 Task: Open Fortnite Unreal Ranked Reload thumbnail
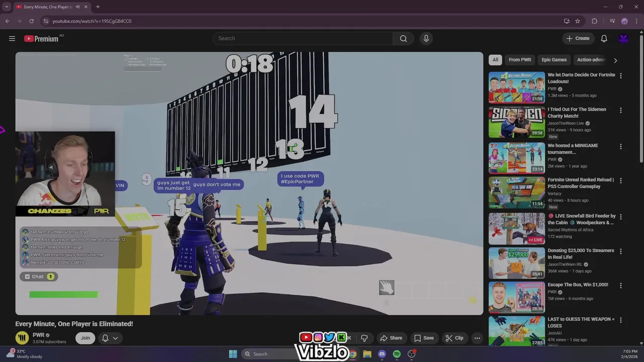coord(517,192)
